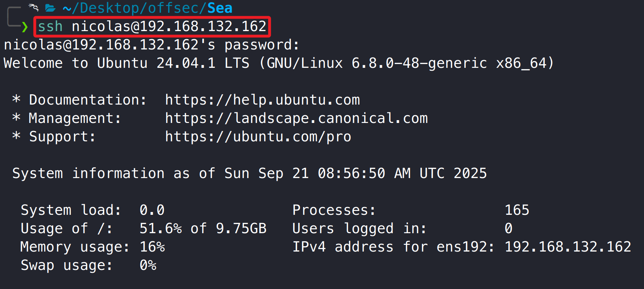Click the green prompt chevron arrow
The height and width of the screenshot is (289, 644).
point(24,27)
